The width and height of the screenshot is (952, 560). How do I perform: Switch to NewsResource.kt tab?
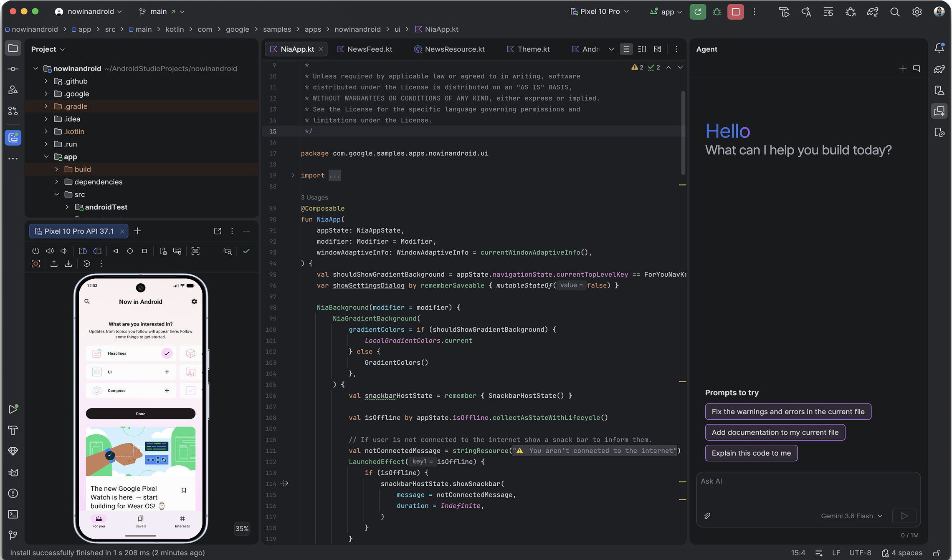449,49
